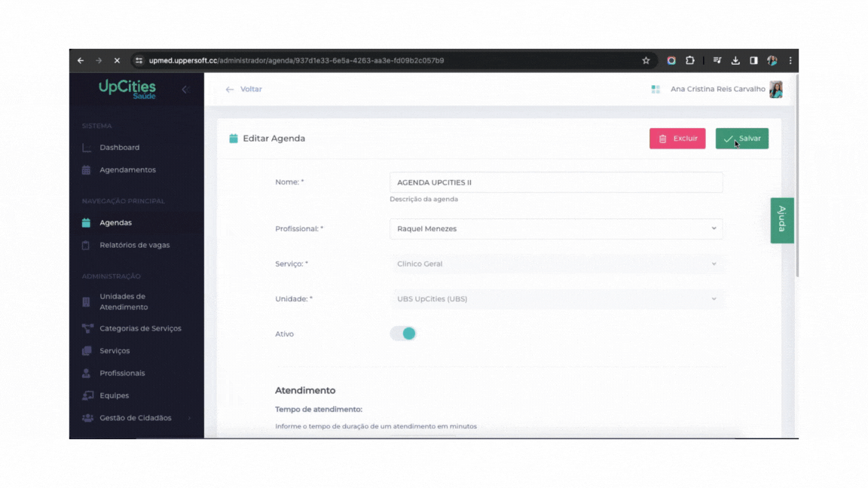The image size is (868, 488).
Task: Click the Nome input field
Action: click(556, 182)
